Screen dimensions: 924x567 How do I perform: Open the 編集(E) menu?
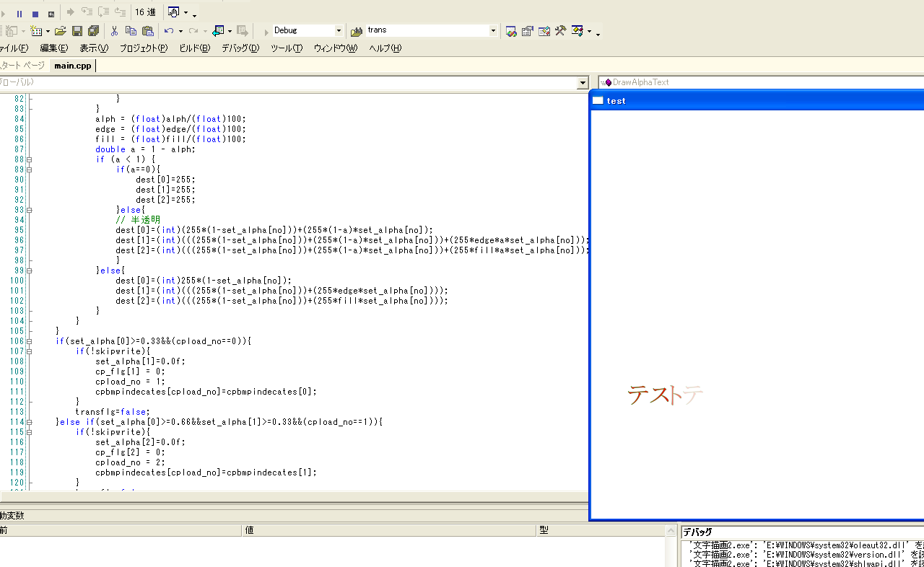(53, 48)
